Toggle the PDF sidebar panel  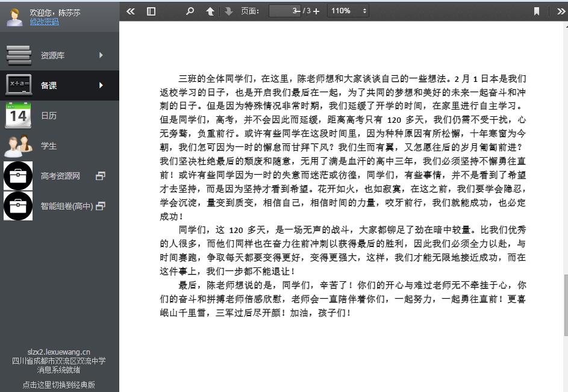151,11
